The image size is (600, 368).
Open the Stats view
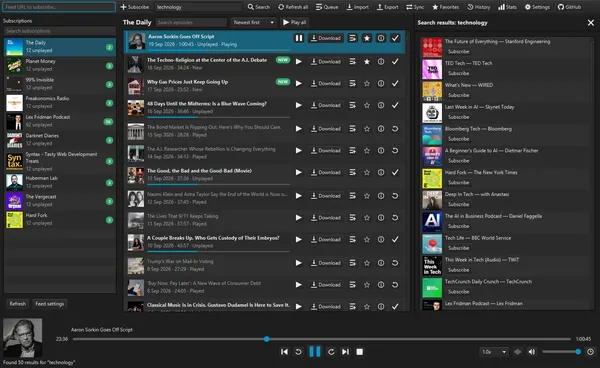click(507, 7)
